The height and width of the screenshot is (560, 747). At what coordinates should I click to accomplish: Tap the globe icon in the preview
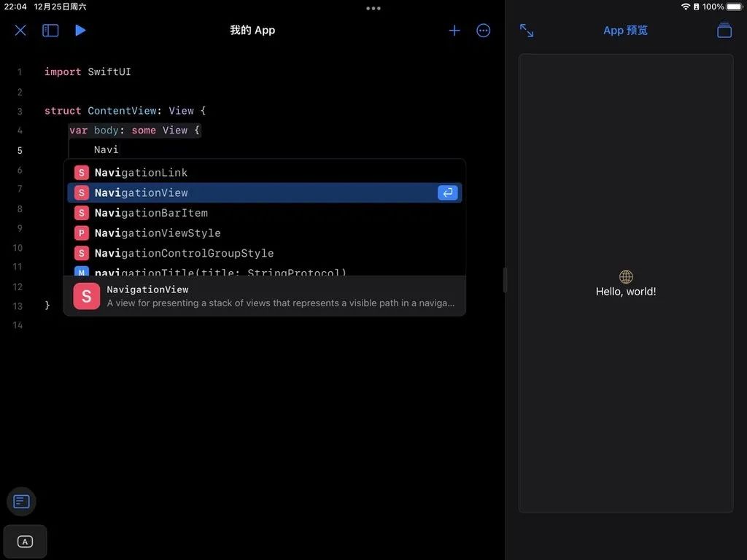(x=626, y=276)
